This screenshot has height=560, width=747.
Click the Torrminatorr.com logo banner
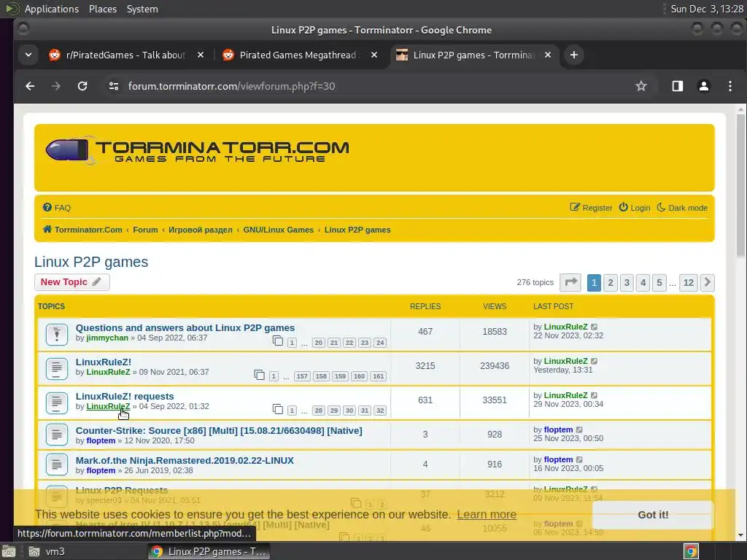197,150
